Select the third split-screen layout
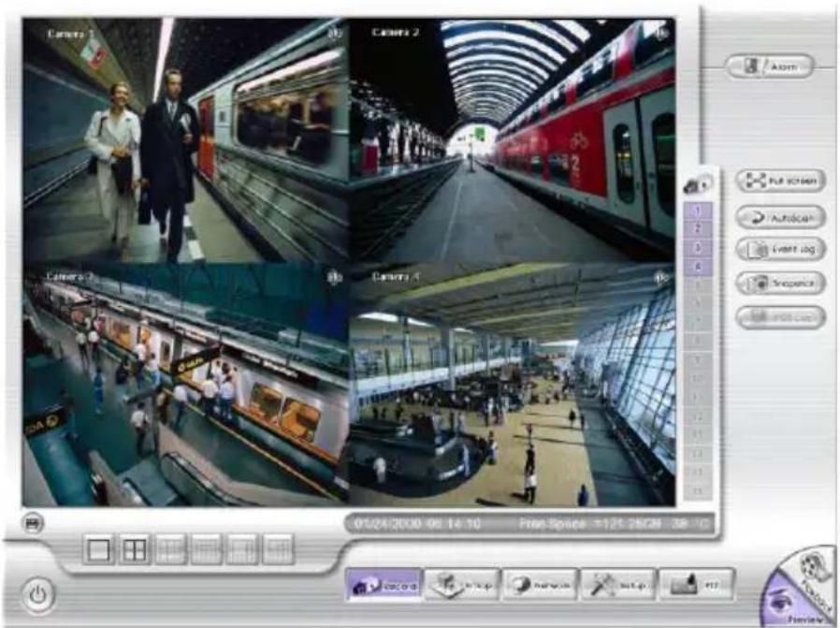The width and height of the screenshot is (840, 628). [170, 549]
